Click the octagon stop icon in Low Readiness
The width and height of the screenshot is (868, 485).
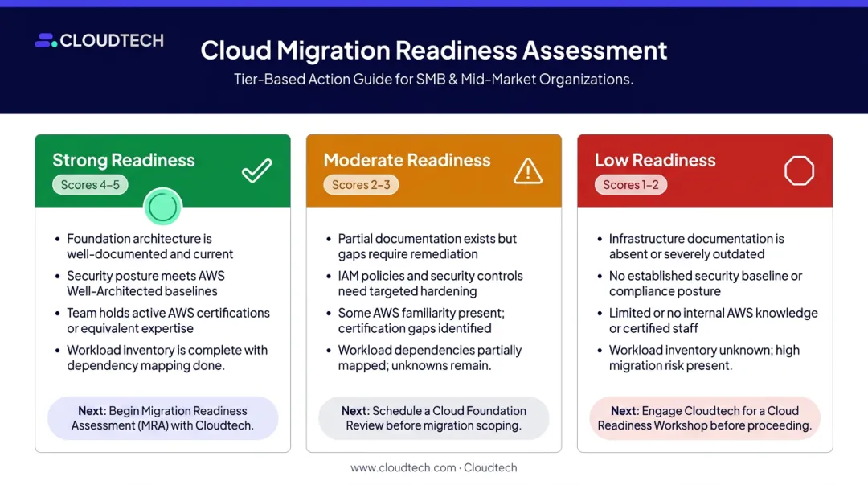tap(799, 171)
